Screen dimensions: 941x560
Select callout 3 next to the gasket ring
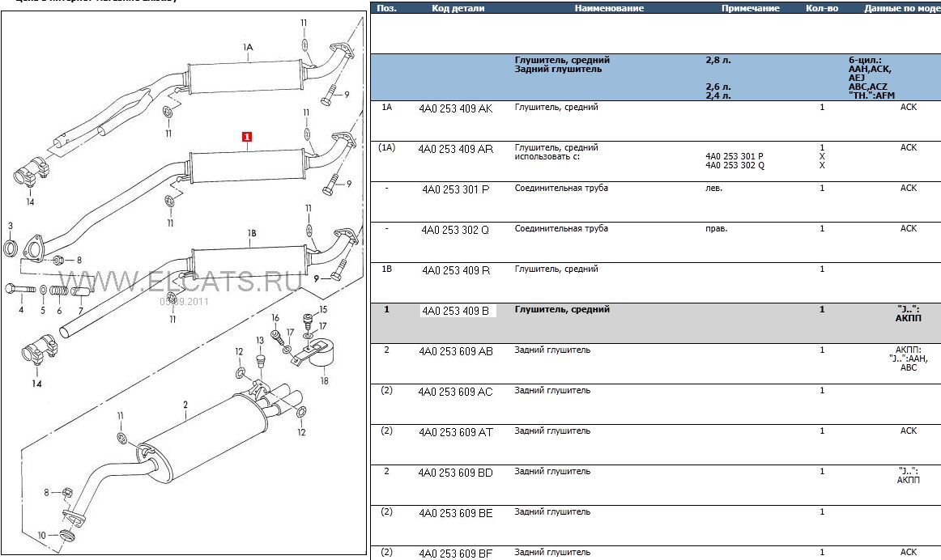[11, 226]
